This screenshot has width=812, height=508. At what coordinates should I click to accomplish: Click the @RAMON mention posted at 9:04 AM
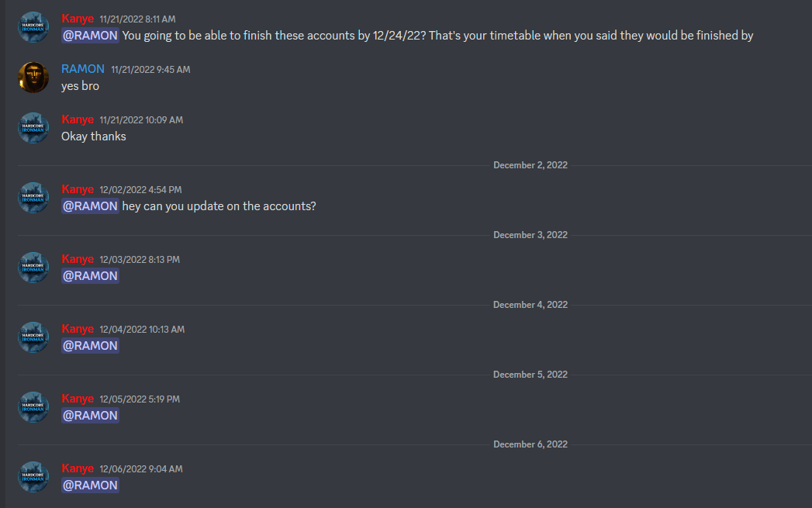(x=90, y=486)
